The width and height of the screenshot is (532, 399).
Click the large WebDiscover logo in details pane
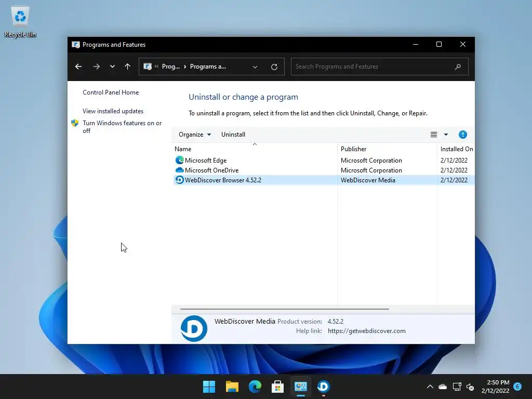[x=194, y=328]
